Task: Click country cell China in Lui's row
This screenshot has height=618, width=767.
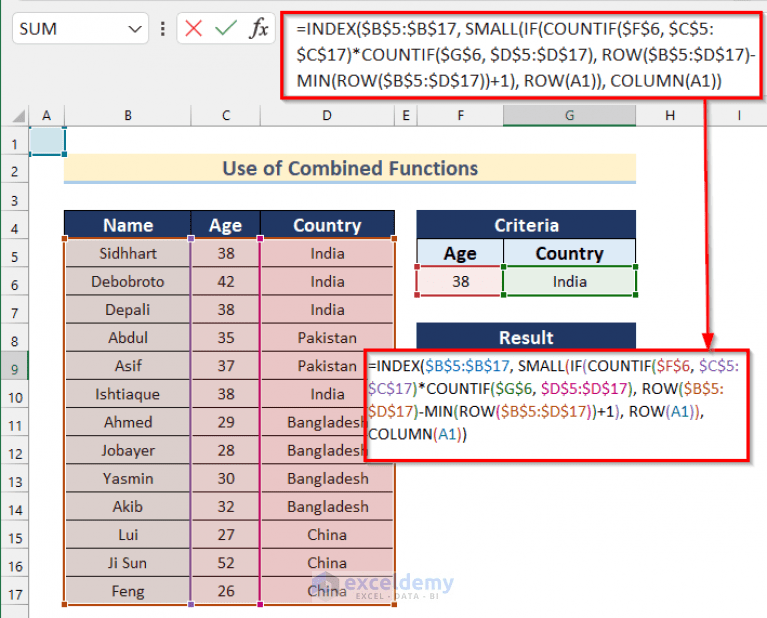Action: [x=327, y=534]
